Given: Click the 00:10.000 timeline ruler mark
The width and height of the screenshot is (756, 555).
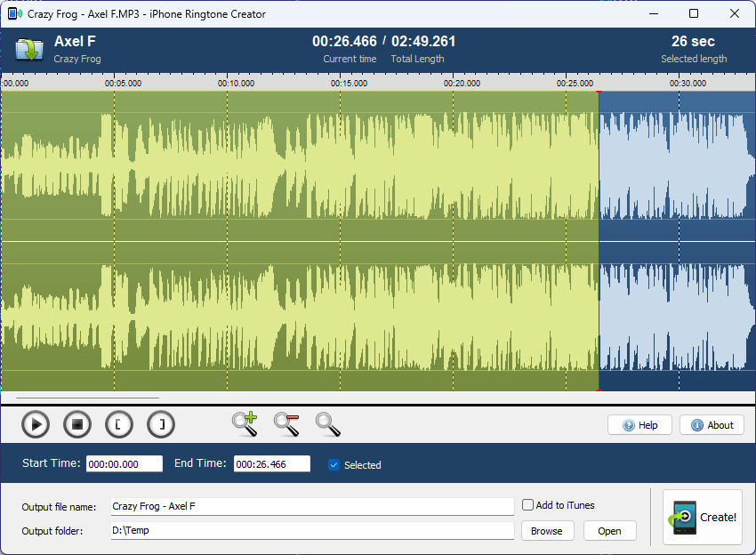Looking at the screenshot, I should tap(236, 83).
